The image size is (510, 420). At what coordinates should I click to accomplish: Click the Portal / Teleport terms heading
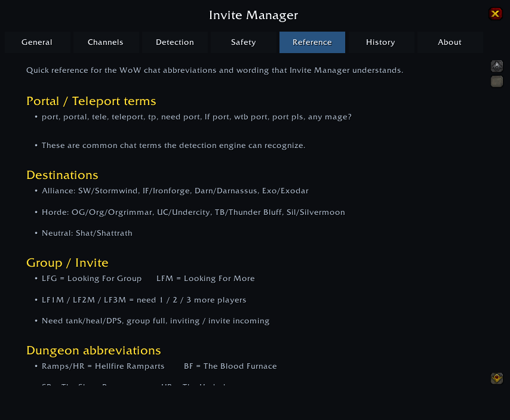91,101
